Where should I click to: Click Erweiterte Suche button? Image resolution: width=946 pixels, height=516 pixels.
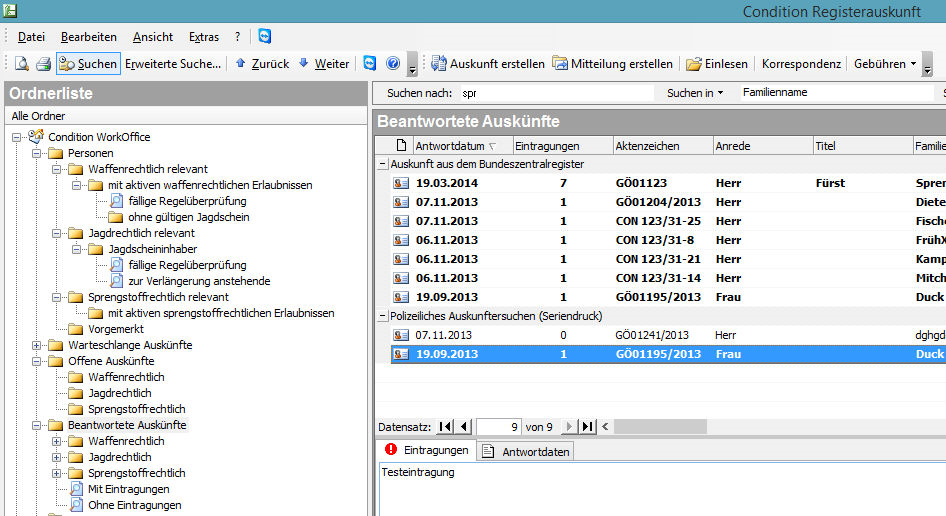(x=173, y=64)
